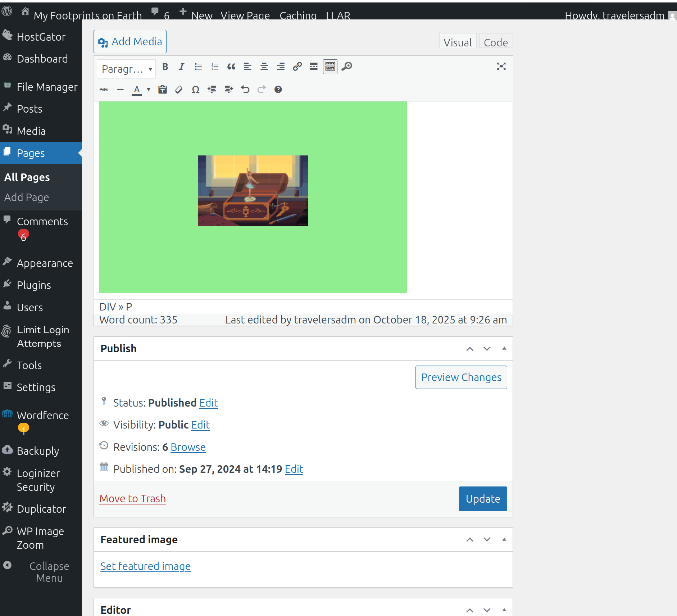
Task: Click the Add Media button
Action: 130,42
